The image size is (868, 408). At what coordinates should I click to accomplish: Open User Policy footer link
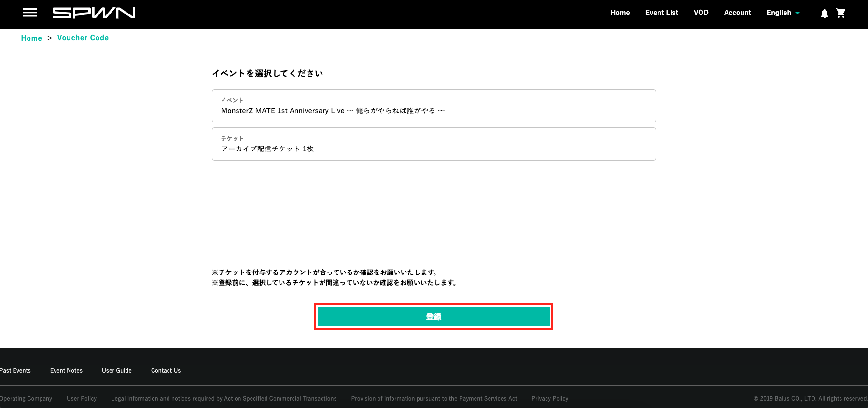82,399
